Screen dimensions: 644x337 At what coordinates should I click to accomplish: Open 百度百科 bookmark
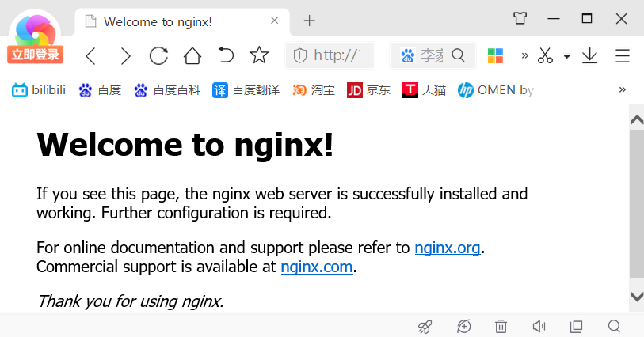[167, 89]
